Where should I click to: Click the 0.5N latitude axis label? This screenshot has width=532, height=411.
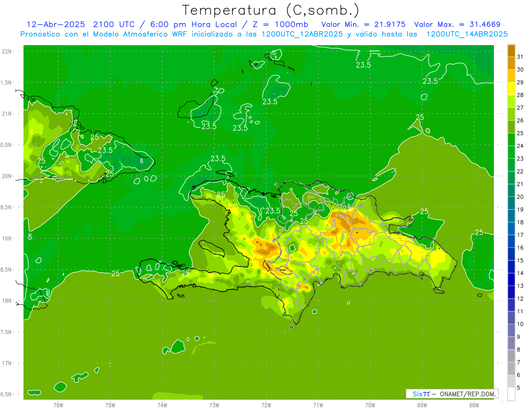click(7, 145)
